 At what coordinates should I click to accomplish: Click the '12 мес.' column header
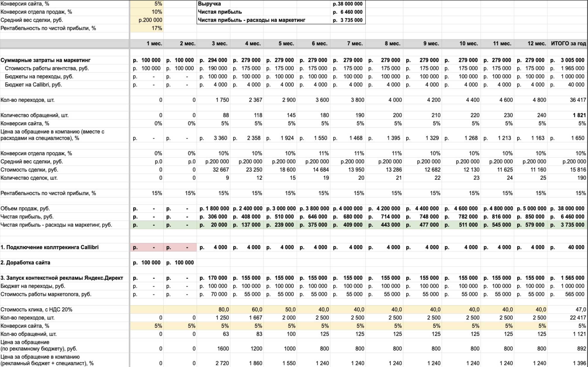(530, 44)
